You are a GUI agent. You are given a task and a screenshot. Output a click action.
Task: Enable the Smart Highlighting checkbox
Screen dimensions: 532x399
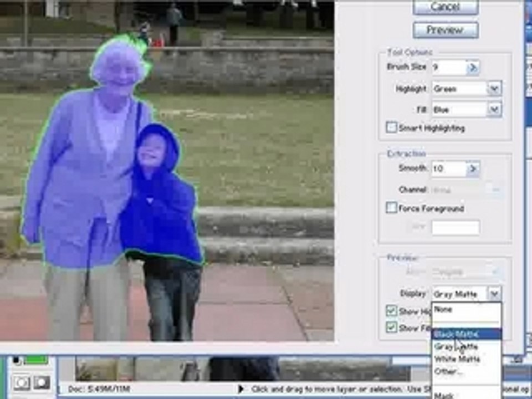click(x=391, y=127)
